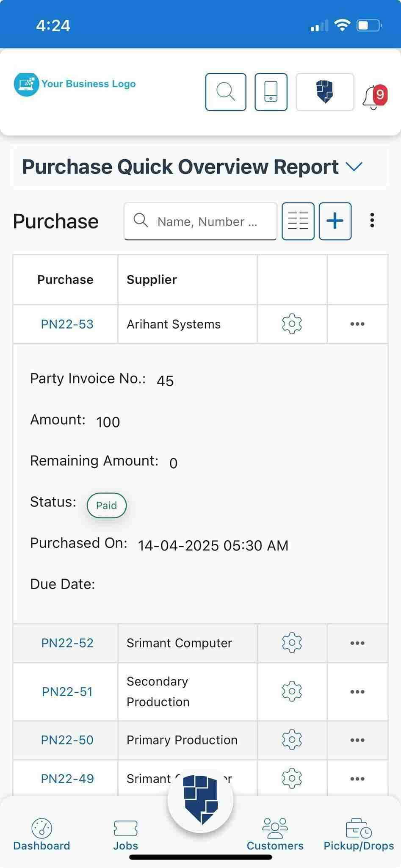Tap the mobile phone icon in the header
This screenshot has height=868, width=401.
(x=271, y=92)
